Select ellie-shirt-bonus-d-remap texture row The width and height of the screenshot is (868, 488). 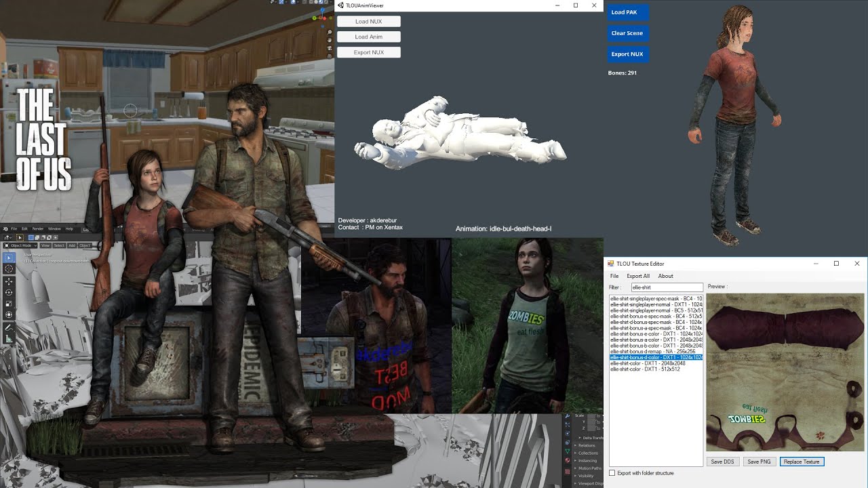(656, 351)
